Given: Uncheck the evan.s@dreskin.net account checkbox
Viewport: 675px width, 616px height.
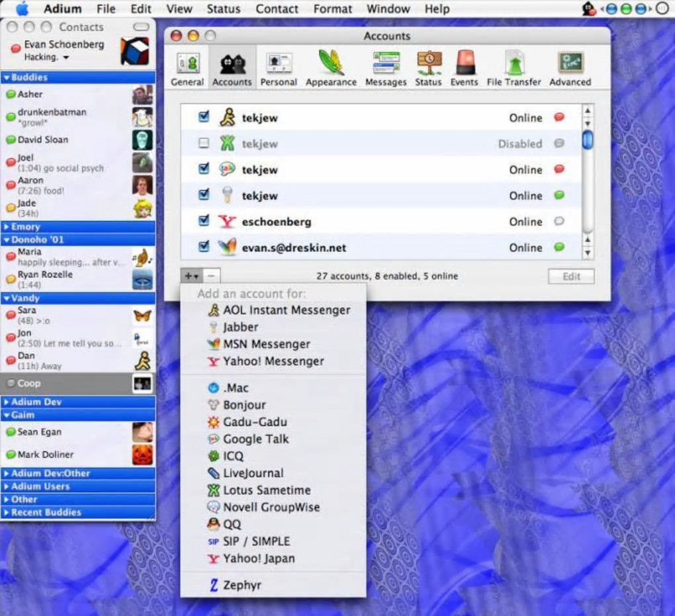Looking at the screenshot, I should pos(204,247).
